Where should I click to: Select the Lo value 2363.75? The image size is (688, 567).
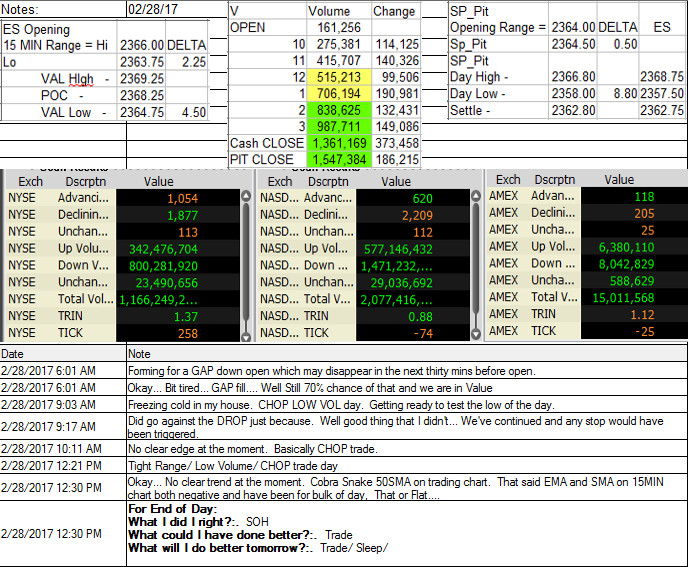pyautogui.click(x=142, y=62)
